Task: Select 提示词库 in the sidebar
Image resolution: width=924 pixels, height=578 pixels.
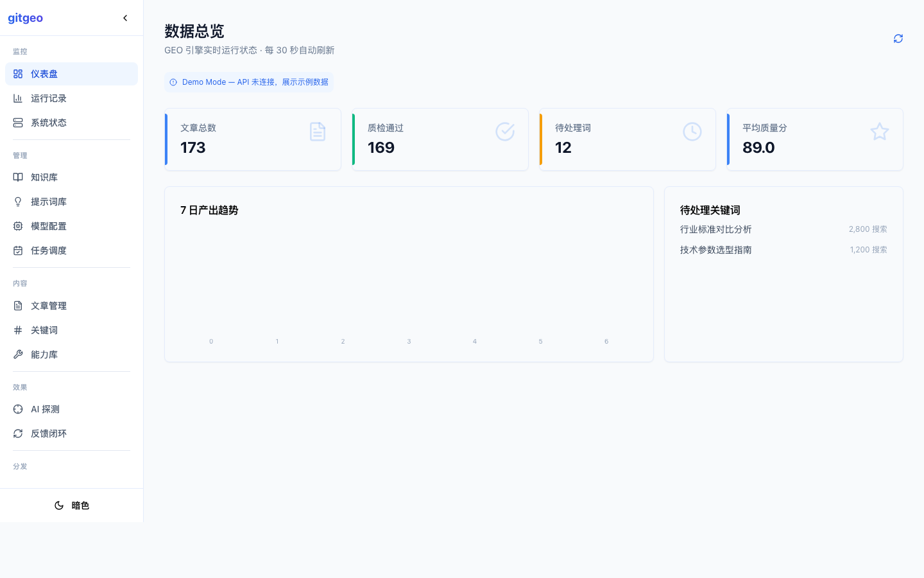Action: coord(71,202)
